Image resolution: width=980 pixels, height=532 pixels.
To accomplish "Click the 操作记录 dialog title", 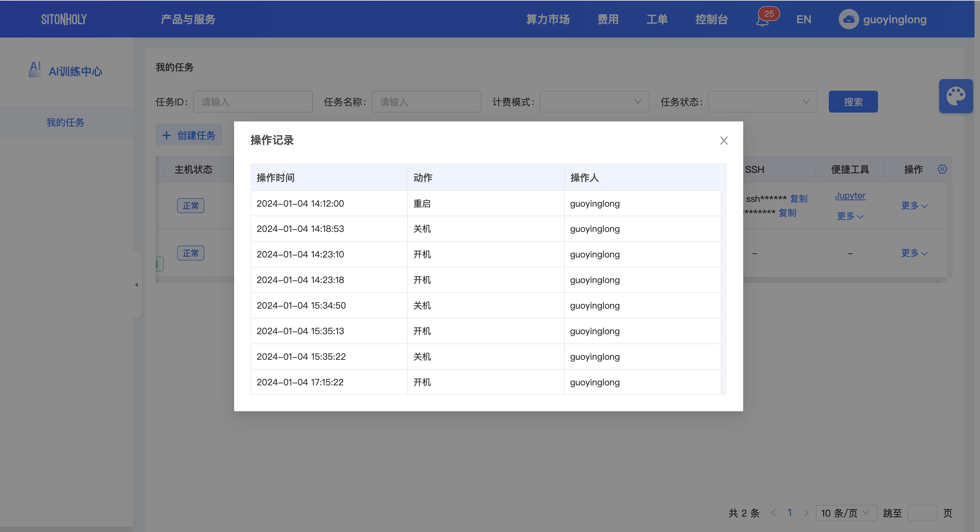I will point(272,140).
